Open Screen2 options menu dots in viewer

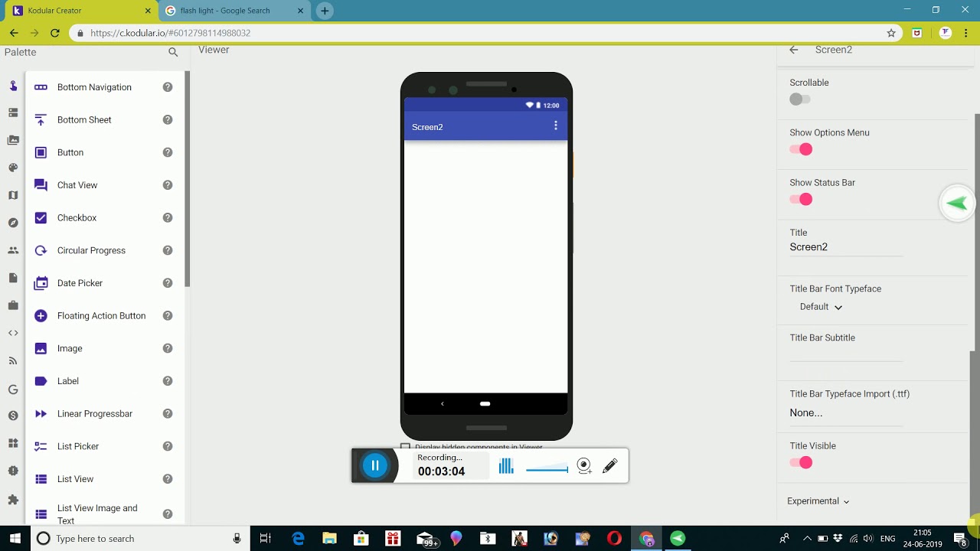(x=556, y=126)
